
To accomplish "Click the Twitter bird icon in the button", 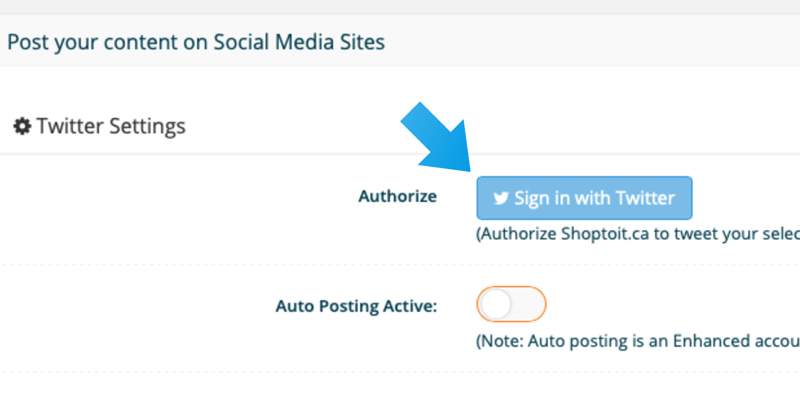I will (501, 198).
